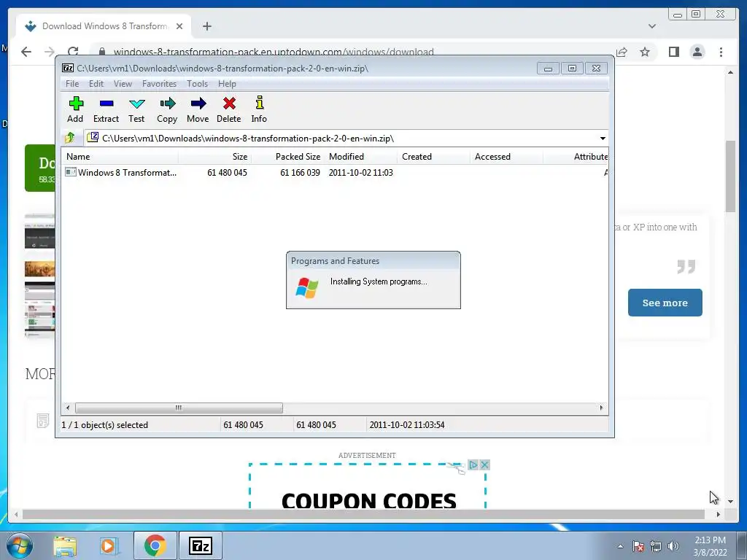This screenshot has width=747, height=560.
Task: Toggle Chrome side panel icon
Action: tap(673, 52)
